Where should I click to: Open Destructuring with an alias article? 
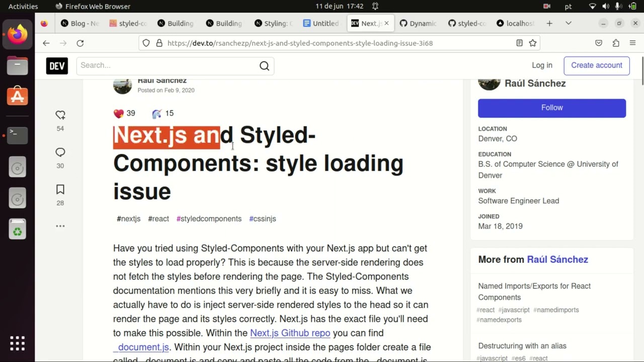coord(522,346)
